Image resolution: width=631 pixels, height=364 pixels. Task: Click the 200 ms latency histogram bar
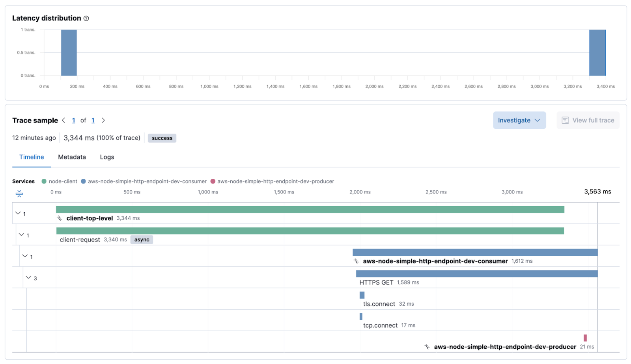point(69,52)
